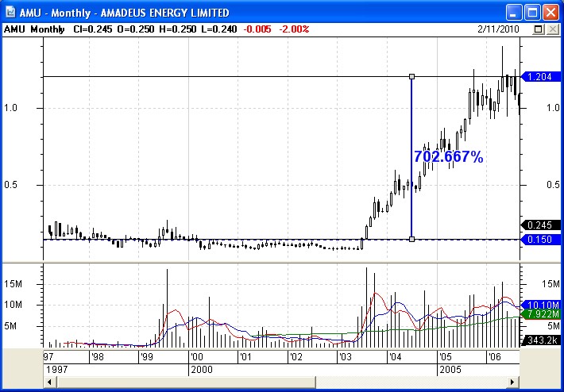Viewport: 564px width, 392px height.
Task: Click the 2000 label on lower axis
Action: tap(202, 370)
